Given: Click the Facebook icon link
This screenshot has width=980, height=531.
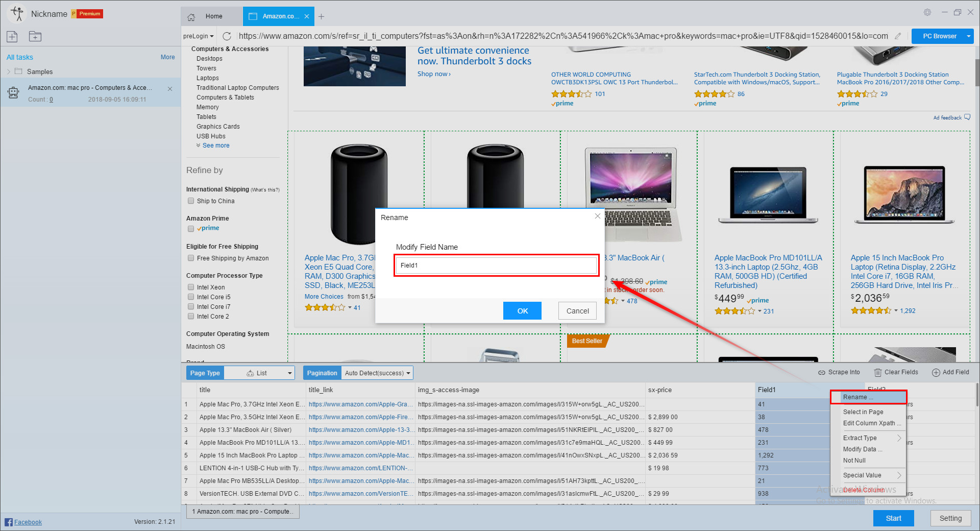Looking at the screenshot, I should point(9,522).
